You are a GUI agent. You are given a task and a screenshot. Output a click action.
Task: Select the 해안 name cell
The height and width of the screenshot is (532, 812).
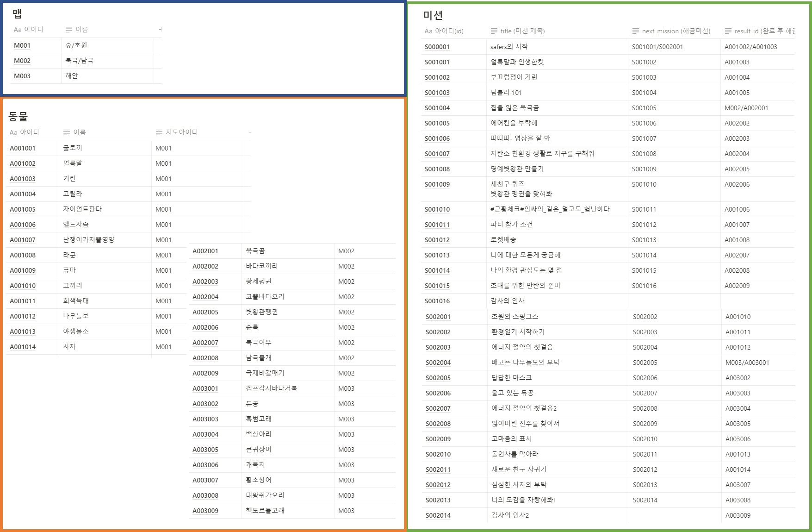(x=107, y=76)
